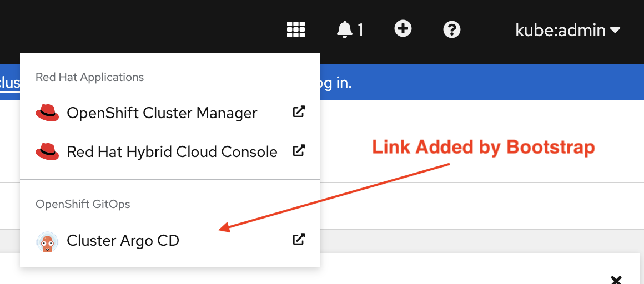Close the panel with the X button
This screenshot has height=284, width=644.
pos(616,280)
